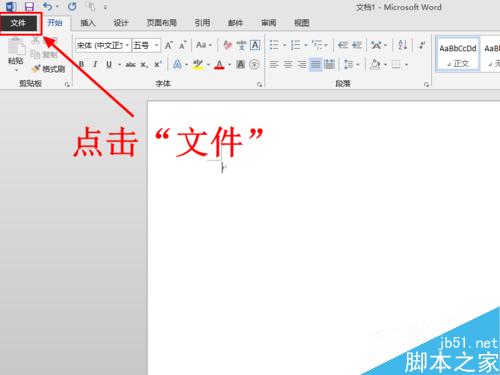500x375 pixels.
Task: Click the Word application icon at top-left
Action: [x=11, y=6]
